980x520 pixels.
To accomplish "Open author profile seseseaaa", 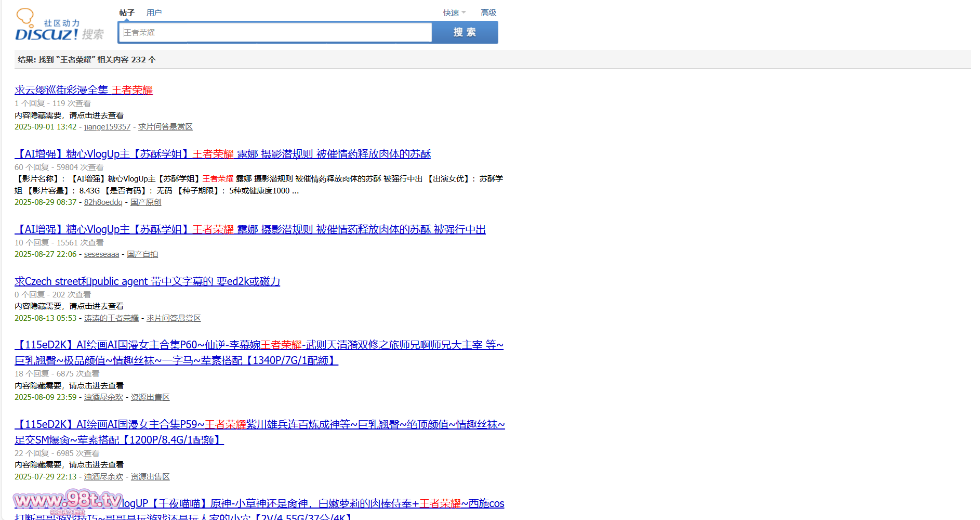I will point(101,254).
